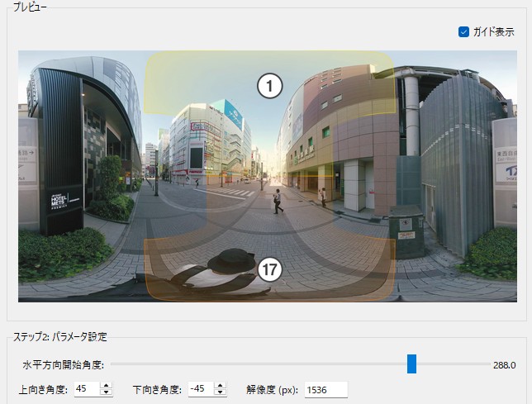Click the guide marker numbered 17
Viewport: 532px width, 404px height.
[x=270, y=269]
